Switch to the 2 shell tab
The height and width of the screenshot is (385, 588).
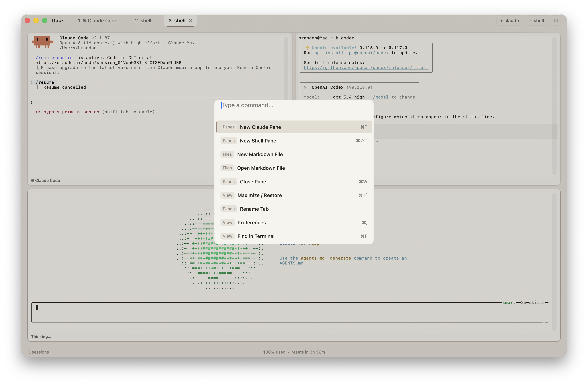[x=143, y=21]
